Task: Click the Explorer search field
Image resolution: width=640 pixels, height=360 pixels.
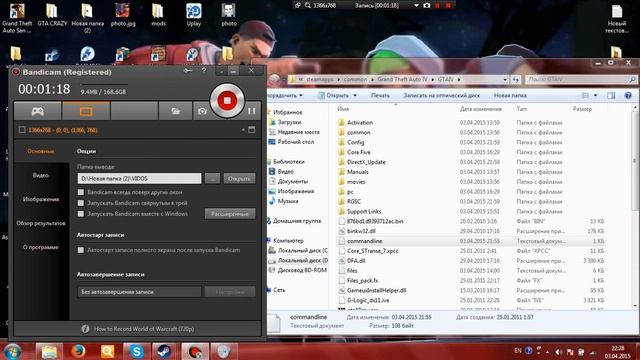Action: (x=581, y=80)
